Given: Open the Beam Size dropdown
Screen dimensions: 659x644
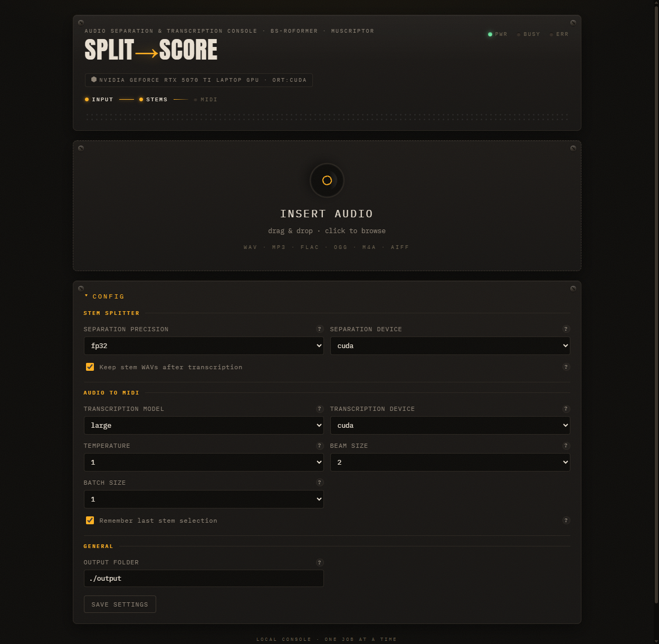Looking at the screenshot, I should 450,463.
